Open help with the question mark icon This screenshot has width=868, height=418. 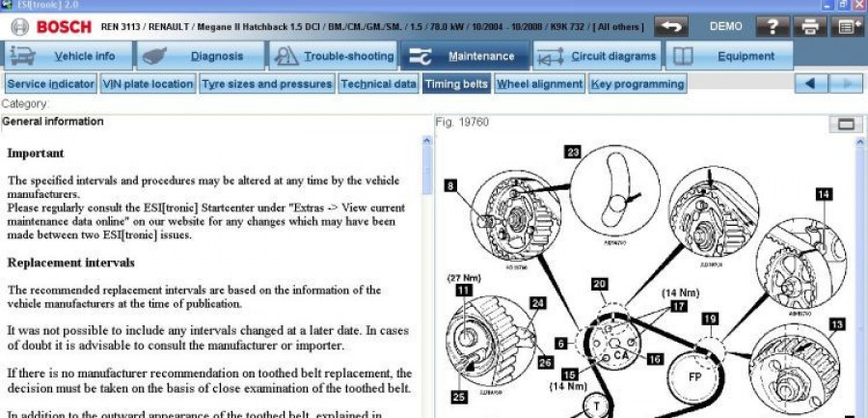click(x=773, y=27)
